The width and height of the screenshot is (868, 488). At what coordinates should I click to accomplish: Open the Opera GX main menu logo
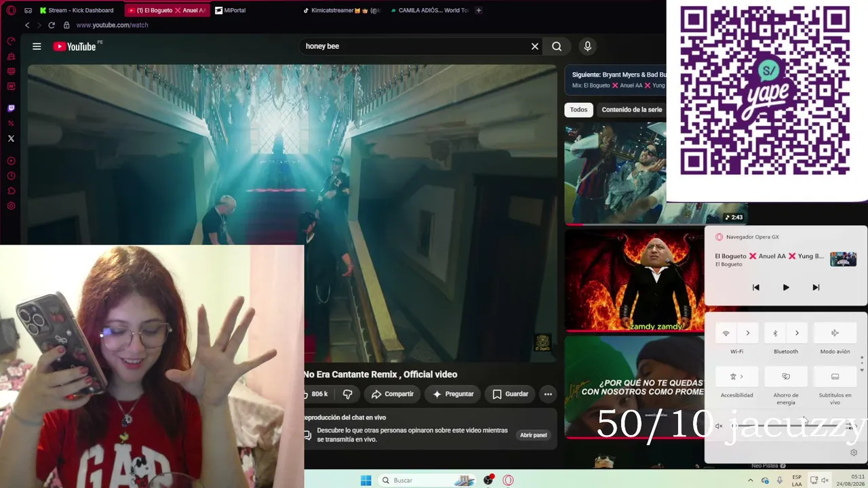[x=11, y=10]
